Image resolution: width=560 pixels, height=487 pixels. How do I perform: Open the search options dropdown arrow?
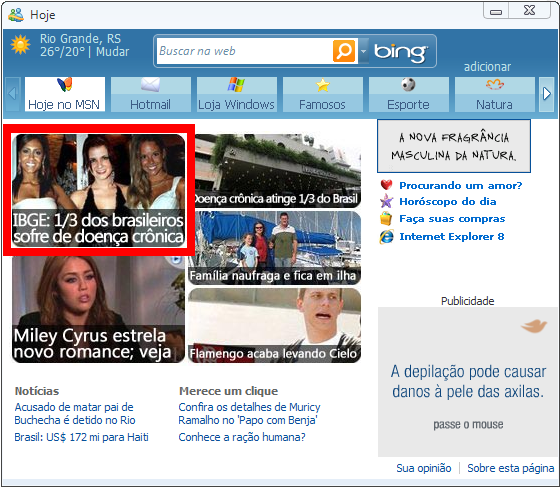pos(363,51)
